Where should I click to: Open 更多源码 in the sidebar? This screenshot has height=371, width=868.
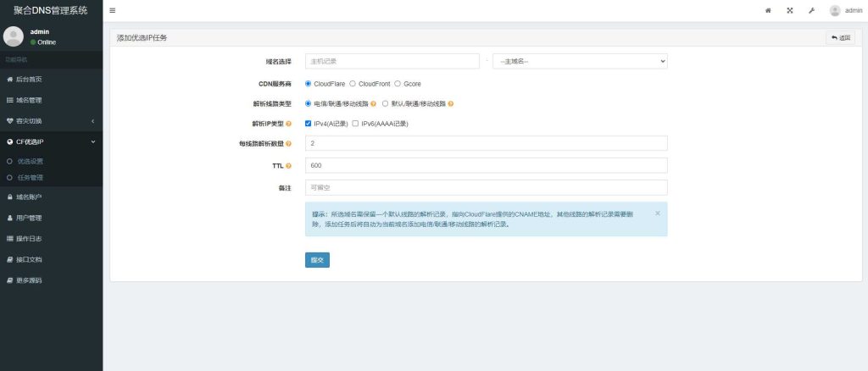point(52,280)
